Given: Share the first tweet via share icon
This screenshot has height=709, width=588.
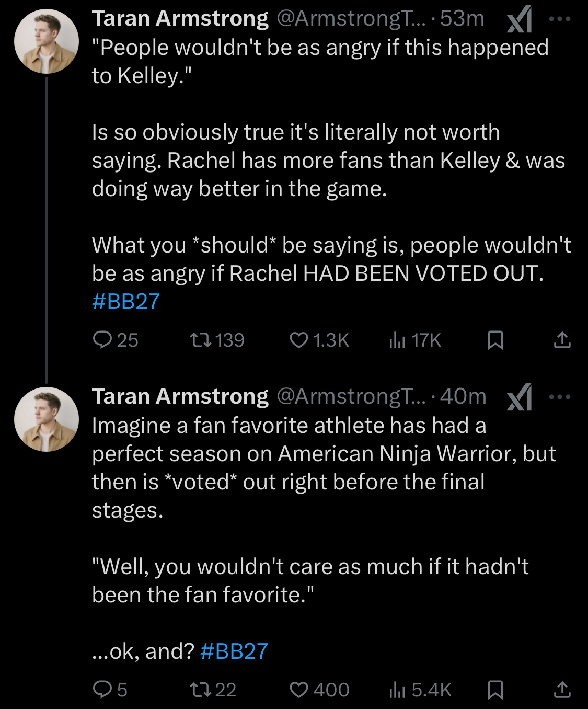Looking at the screenshot, I should pos(562,340).
